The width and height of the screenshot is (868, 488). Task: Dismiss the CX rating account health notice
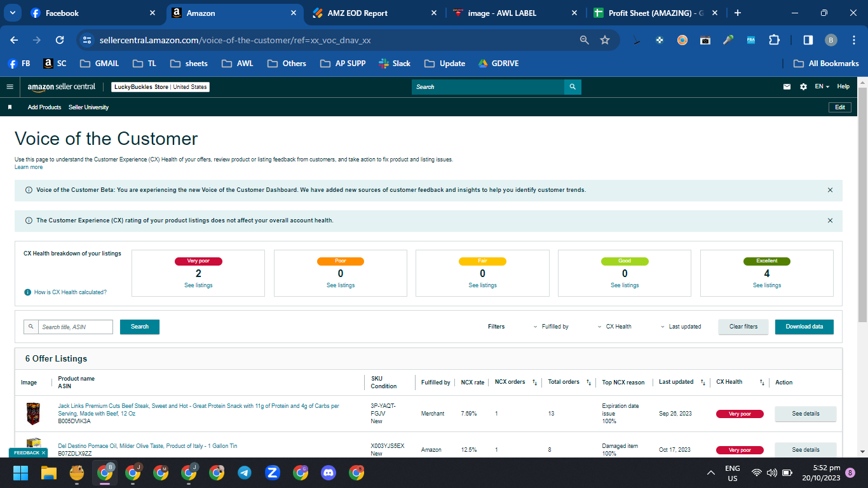point(830,220)
